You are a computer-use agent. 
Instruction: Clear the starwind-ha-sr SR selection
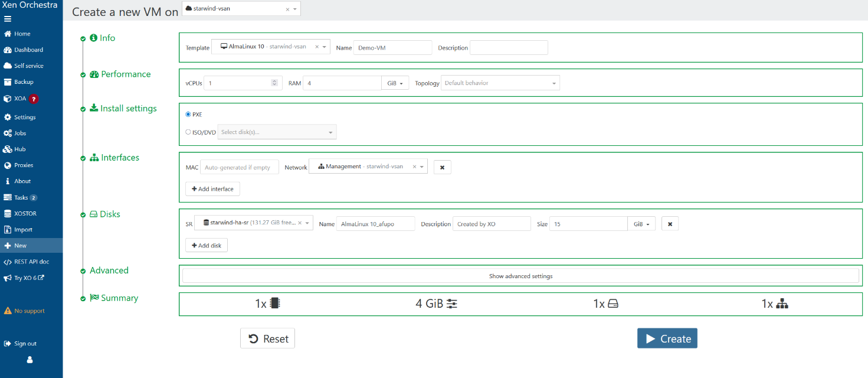300,223
